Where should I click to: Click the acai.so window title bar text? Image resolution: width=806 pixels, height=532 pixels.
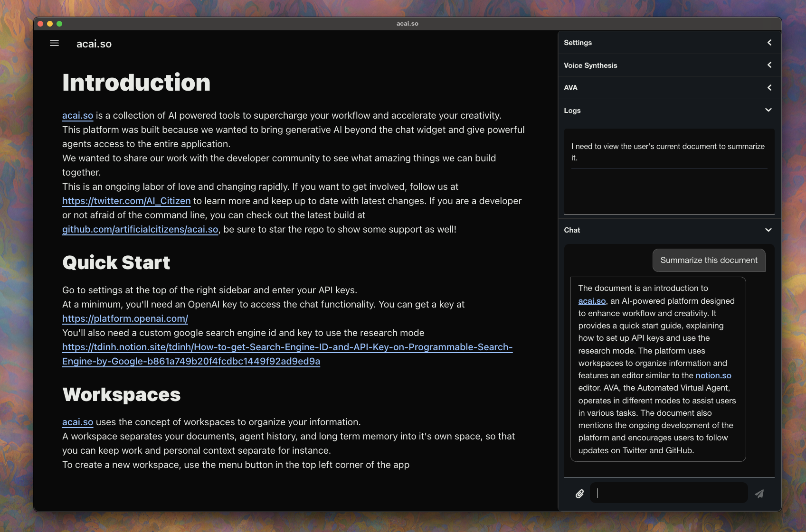[x=408, y=23]
